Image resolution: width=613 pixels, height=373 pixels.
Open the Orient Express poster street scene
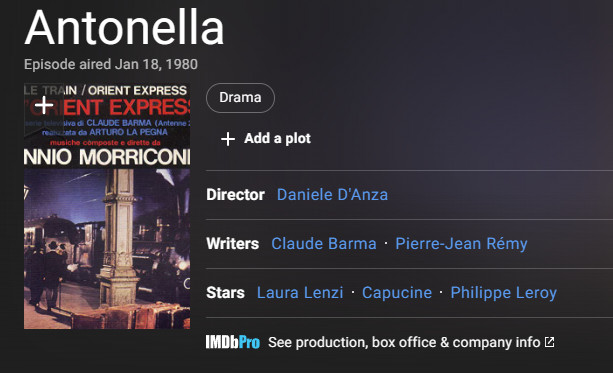point(107,249)
